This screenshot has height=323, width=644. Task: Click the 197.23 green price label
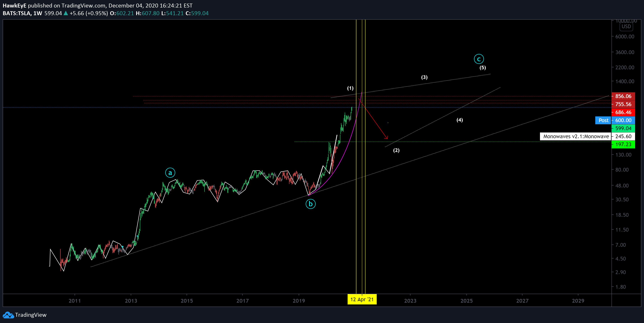pos(623,144)
